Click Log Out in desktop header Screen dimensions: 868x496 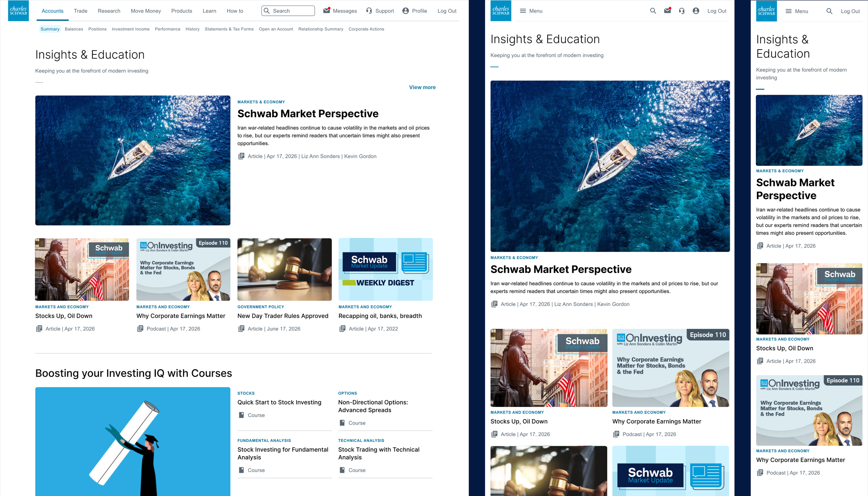(446, 11)
